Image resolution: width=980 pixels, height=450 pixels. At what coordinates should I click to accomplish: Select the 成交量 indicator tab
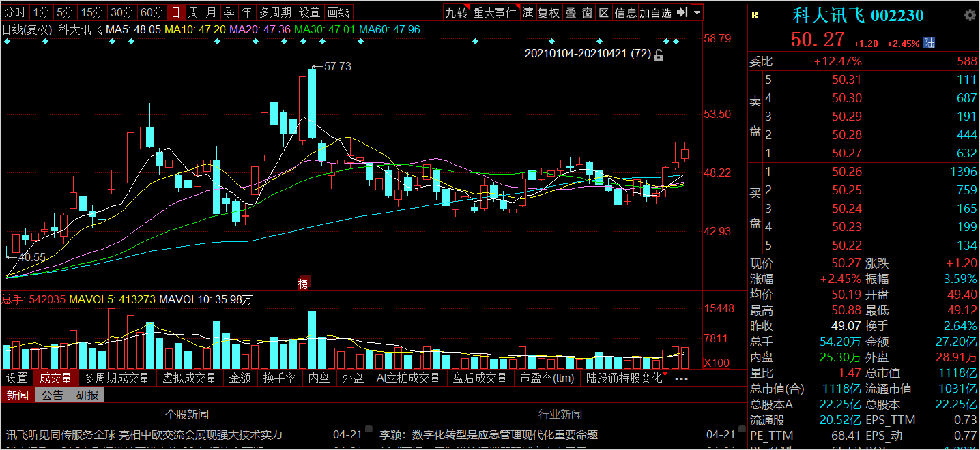pos(55,378)
